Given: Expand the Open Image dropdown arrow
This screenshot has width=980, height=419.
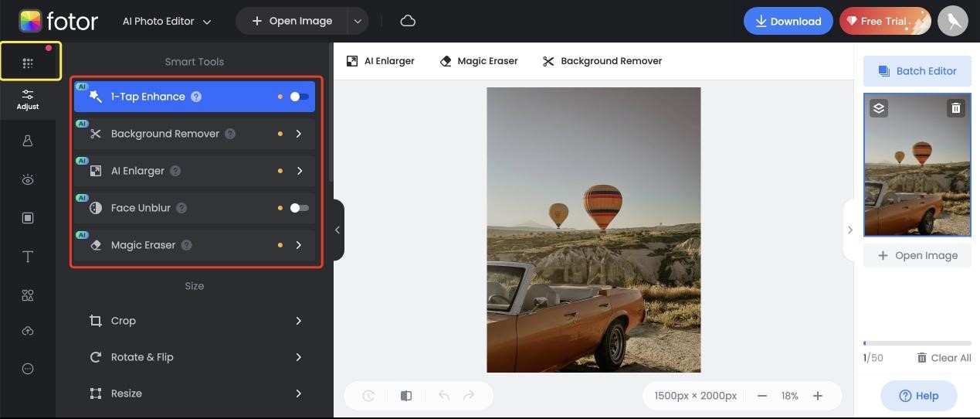Looking at the screenshot, I should pyautogui.click(x=358, y=22).
